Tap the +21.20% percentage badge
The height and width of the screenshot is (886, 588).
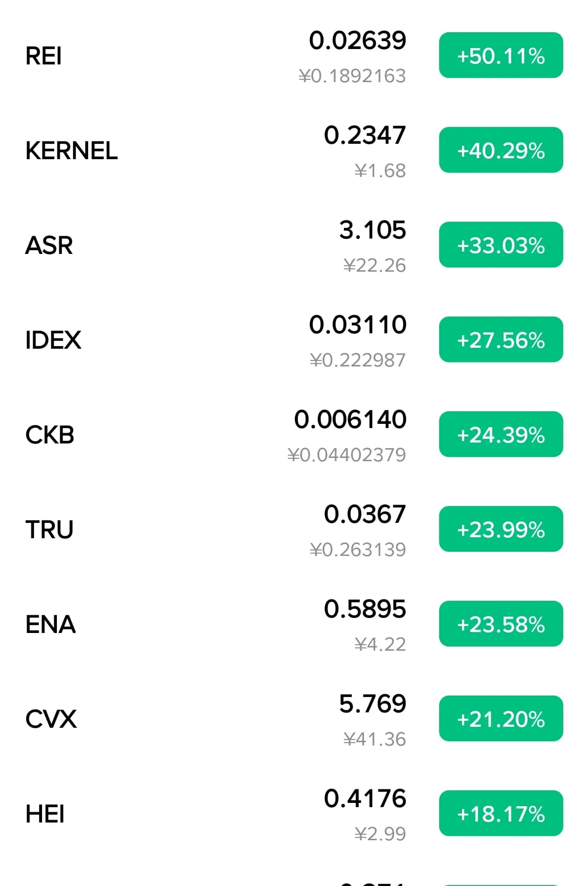501,719
